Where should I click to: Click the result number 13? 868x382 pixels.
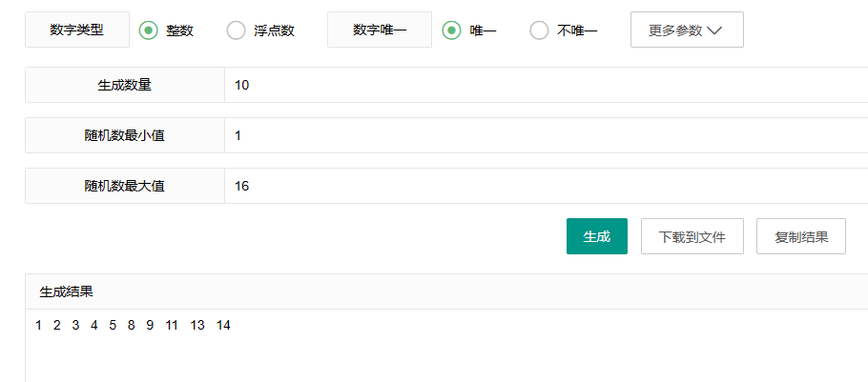[197, 326]
